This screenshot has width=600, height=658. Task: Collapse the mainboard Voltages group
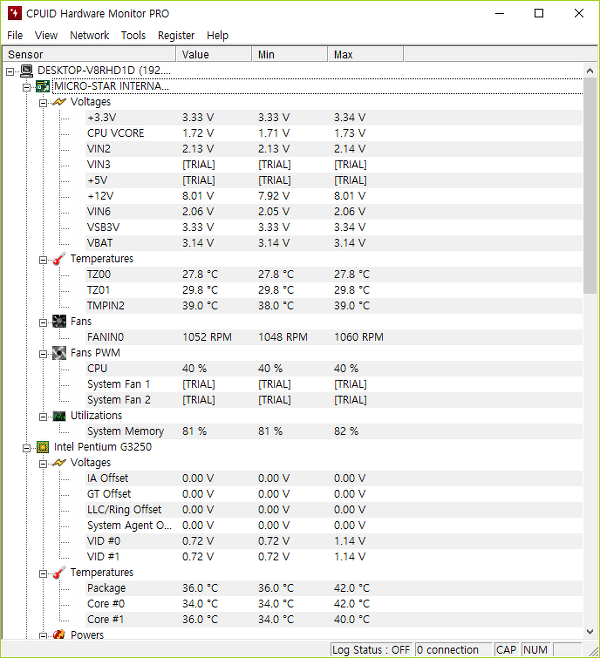[x=43, y=103]
